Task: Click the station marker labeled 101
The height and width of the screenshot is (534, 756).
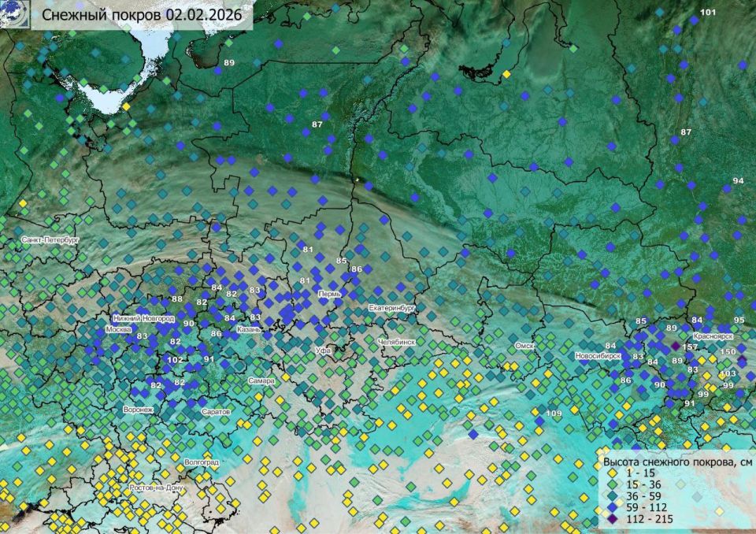Action: (695, 20)
